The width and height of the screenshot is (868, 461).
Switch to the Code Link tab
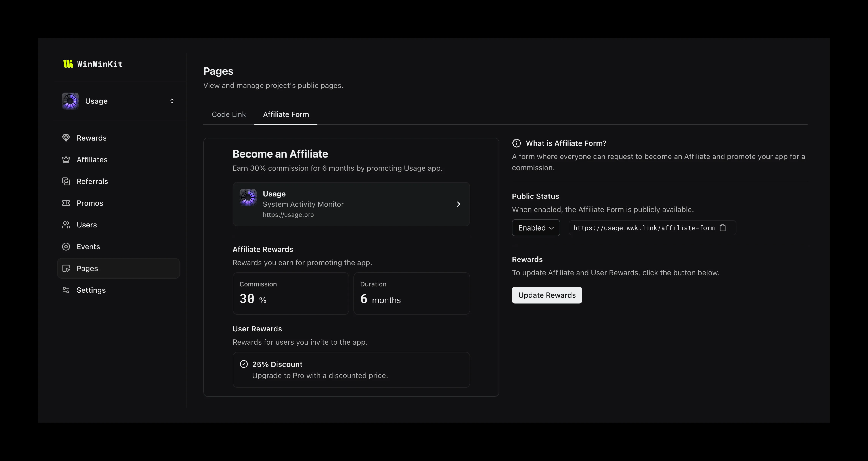[229, 114]
